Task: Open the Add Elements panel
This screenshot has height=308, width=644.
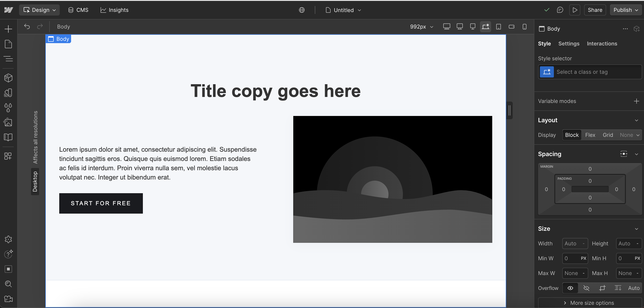Action: point(8,29)
